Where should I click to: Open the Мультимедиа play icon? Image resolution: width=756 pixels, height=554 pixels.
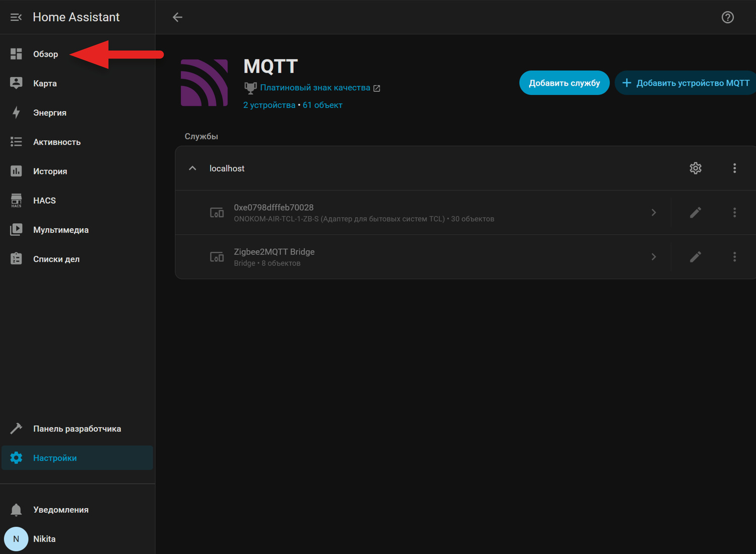tap(16, 230)
